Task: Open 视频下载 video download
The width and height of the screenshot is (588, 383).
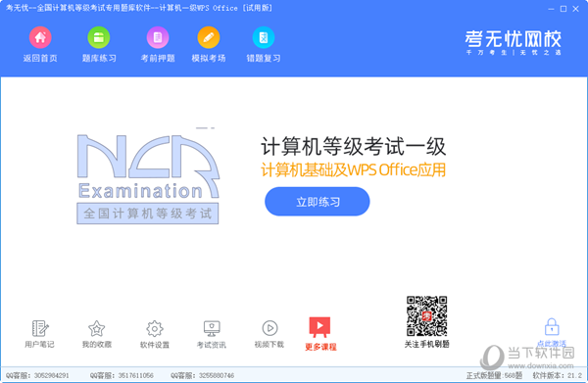Action: pyautogui.click(x=269, y=334)
